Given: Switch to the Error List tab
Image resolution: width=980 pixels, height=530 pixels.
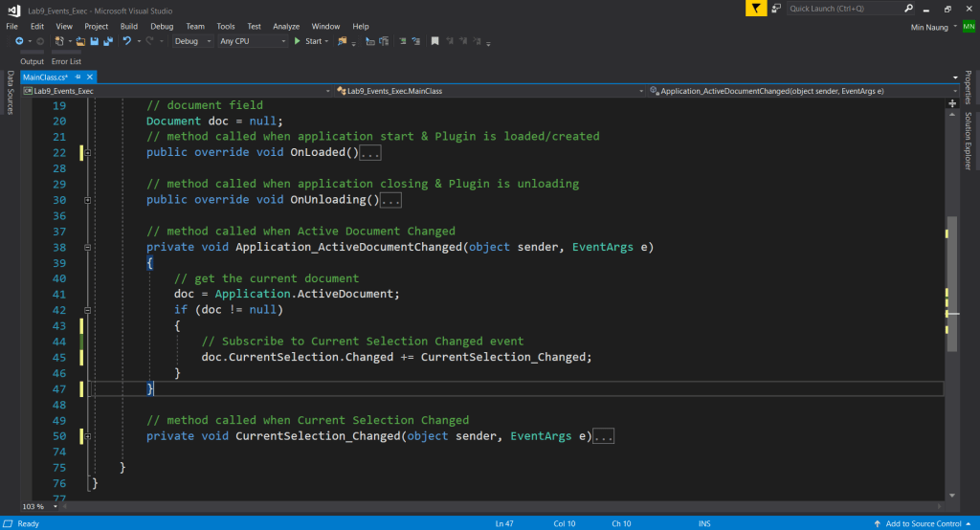Looking at the screenshot, I should (67, 61).
